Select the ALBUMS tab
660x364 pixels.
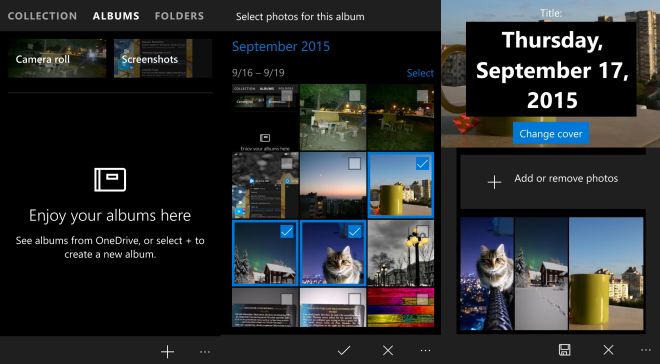click(x=116, y=16)
